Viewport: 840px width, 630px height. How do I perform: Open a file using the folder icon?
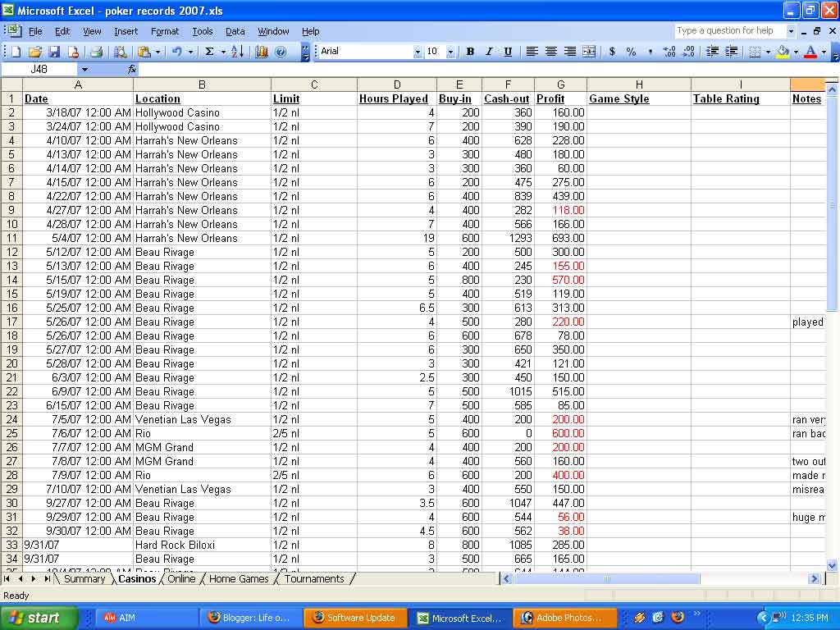pyautogui.click(x=35, y=52)
